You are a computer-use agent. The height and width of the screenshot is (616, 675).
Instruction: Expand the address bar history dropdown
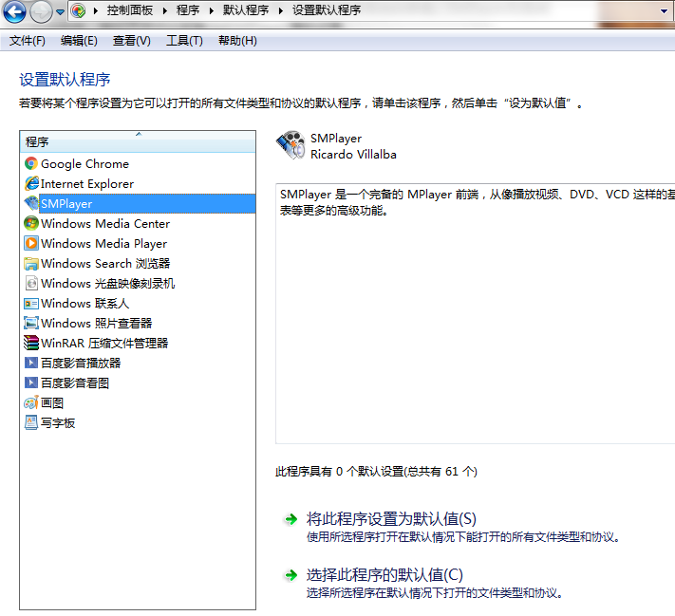click(664, 10)
